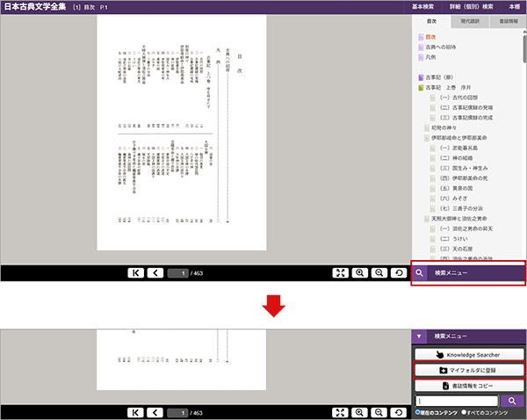Expand 古事記 上巻 序并 tree node
The height and width of the screenshot is (420, 527).
click(x=422, y=88)
